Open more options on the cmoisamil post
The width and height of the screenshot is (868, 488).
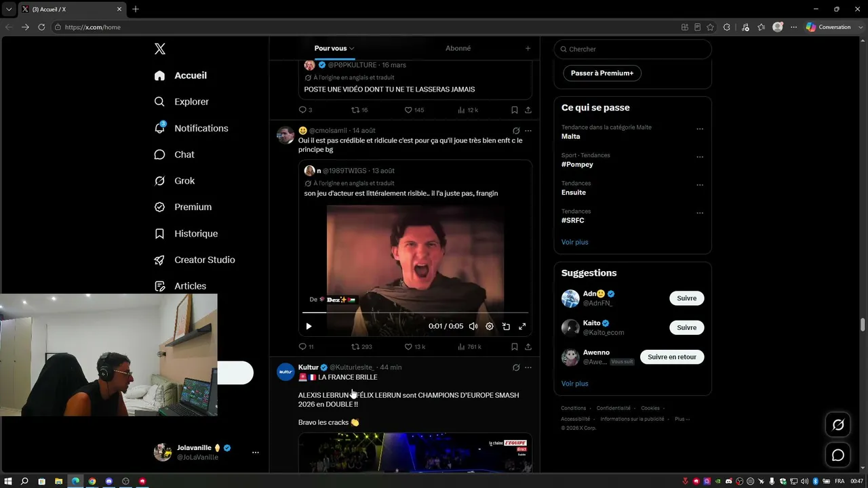pos(528,131)
